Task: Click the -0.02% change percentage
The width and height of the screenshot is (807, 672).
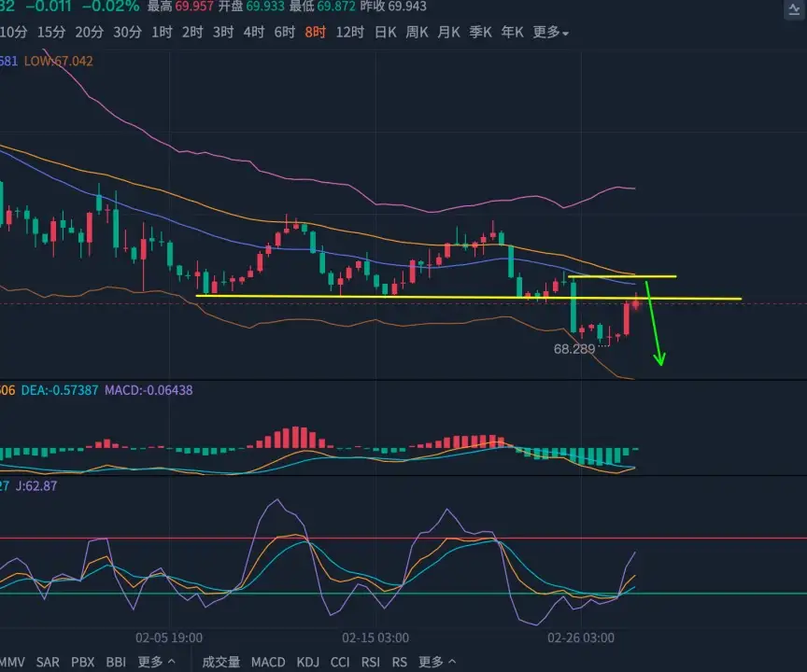Action: coord(110,7)
